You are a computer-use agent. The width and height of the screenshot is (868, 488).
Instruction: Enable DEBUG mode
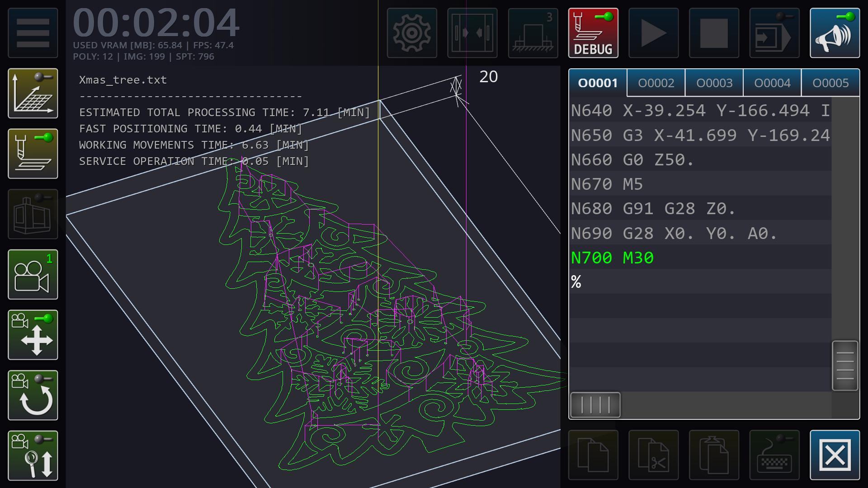pyautogui.click(x=593, y=33)
